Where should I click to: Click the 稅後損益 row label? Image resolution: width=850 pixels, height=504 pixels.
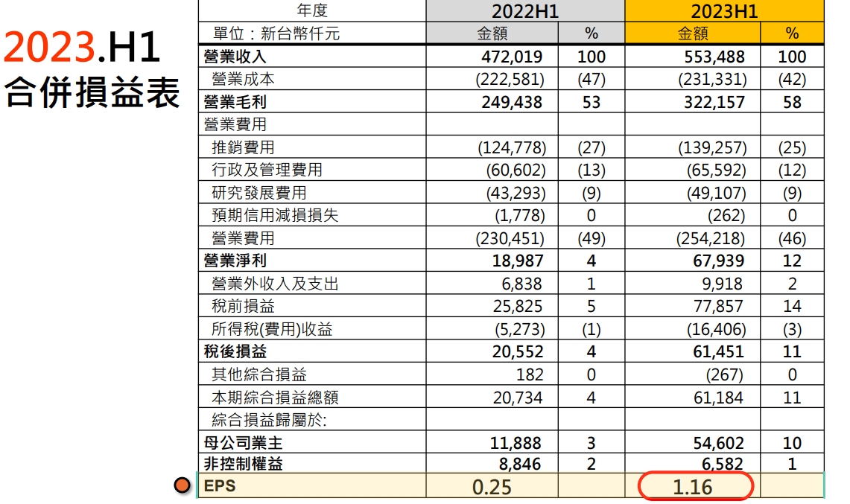tap(235, 351)
